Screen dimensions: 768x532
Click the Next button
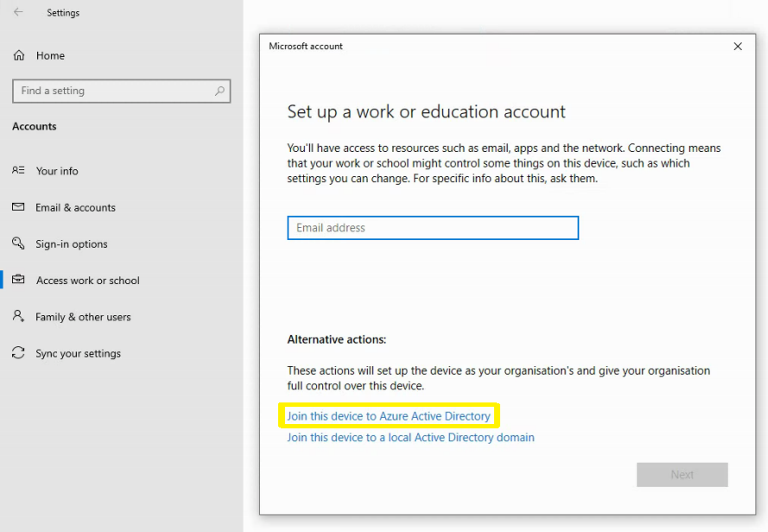click(x=682, y=475)
